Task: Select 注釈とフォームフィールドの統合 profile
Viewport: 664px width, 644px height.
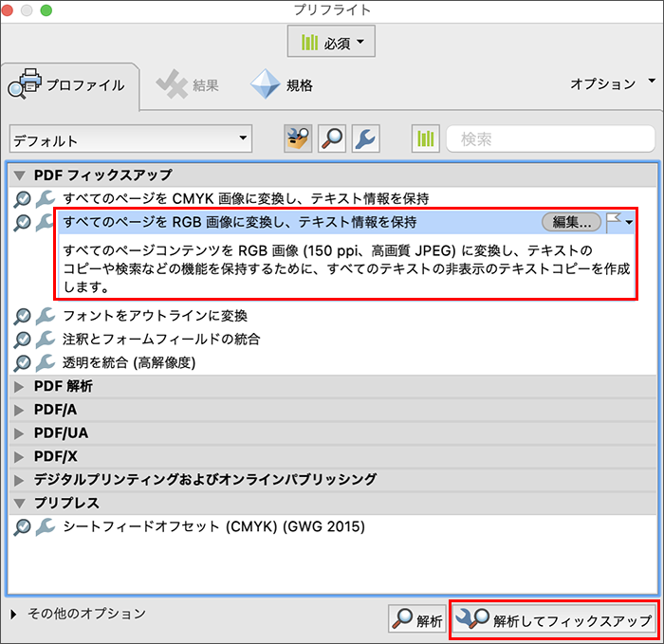Action: [161, 339]
